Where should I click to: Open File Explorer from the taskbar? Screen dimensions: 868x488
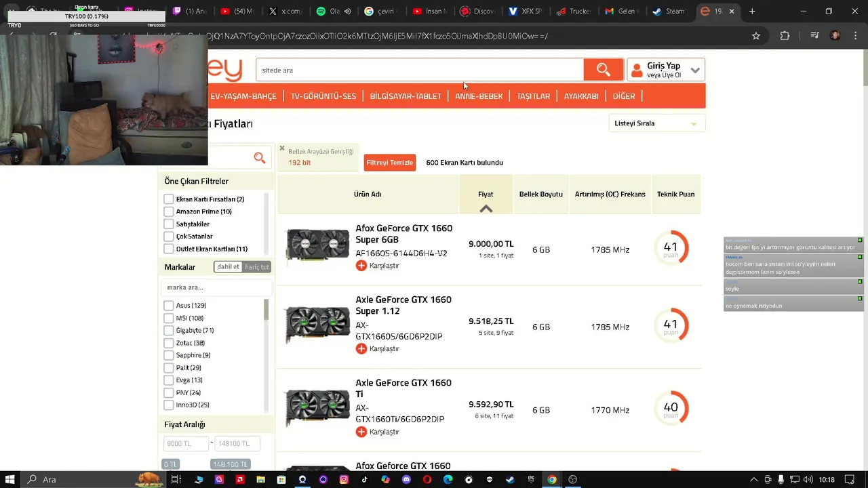(x=260, y=479)
